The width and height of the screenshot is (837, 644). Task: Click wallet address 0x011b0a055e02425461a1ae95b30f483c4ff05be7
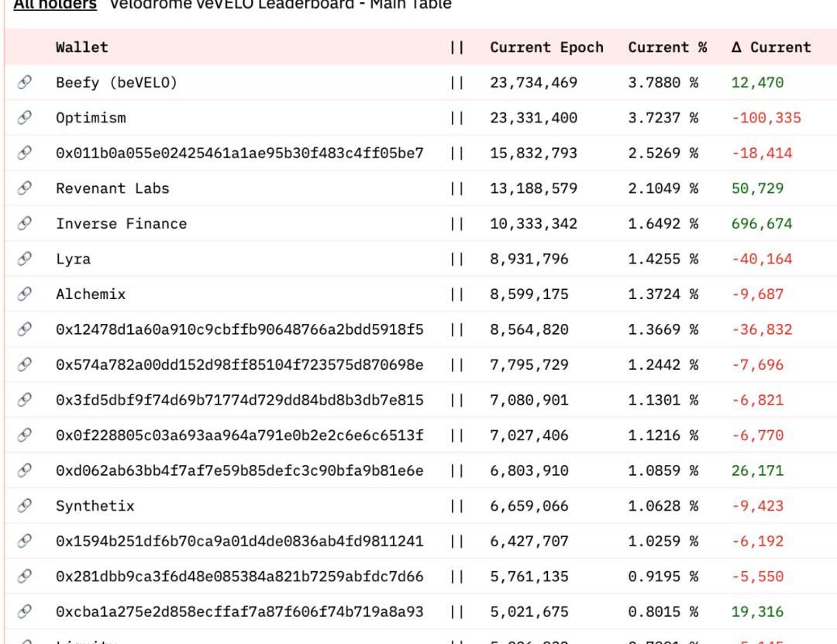click(239, 153)
